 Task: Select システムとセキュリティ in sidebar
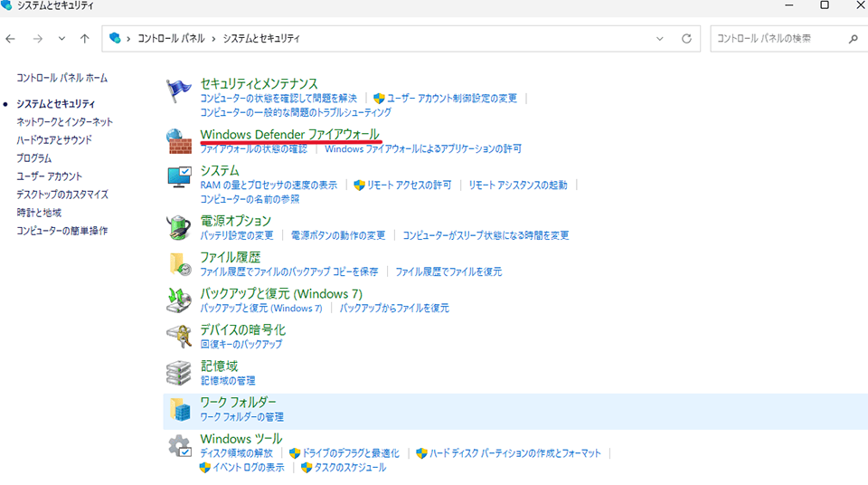(56, 104)
